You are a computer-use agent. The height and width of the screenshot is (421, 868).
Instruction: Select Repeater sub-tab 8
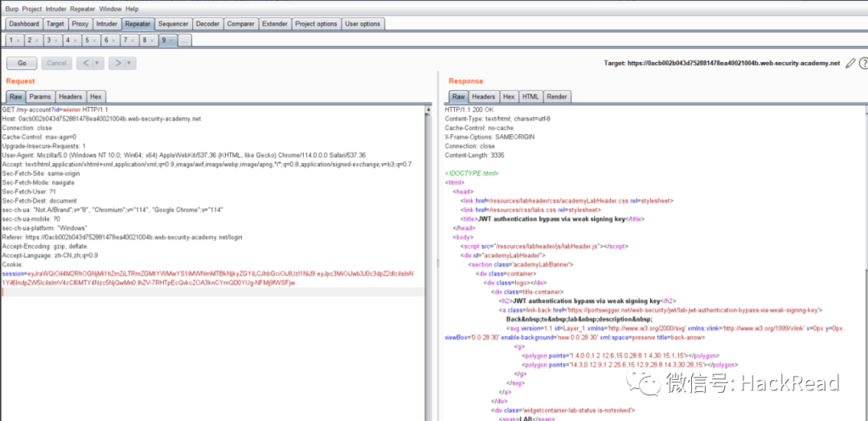click(147, 40)
